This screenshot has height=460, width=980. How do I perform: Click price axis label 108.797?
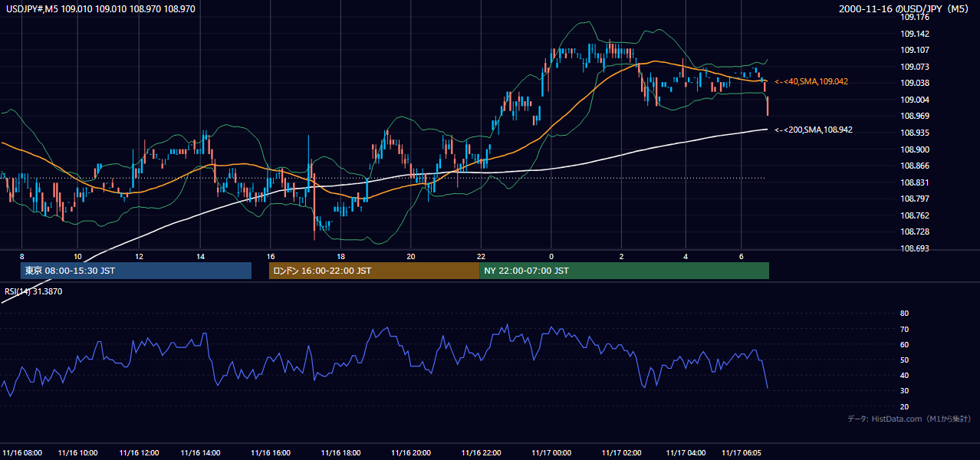[915, 199]
